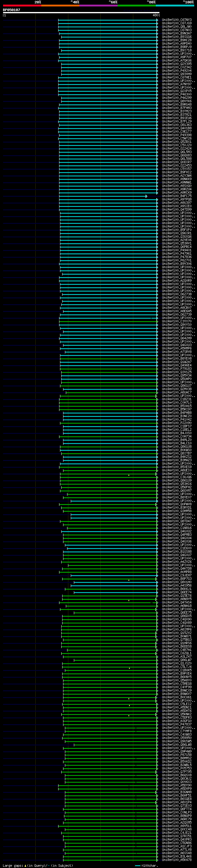Select hit label UniRef100_Q2XPX5
197x868 pixels.
click(x=176, y=91)
